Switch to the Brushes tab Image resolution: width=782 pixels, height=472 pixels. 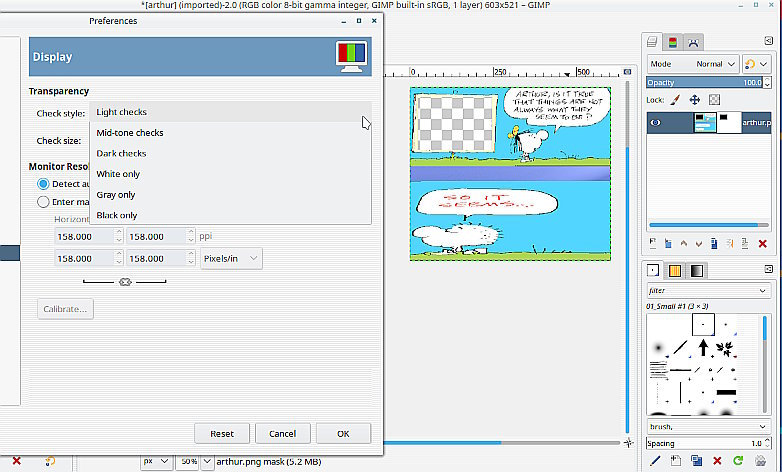[652, 270]
